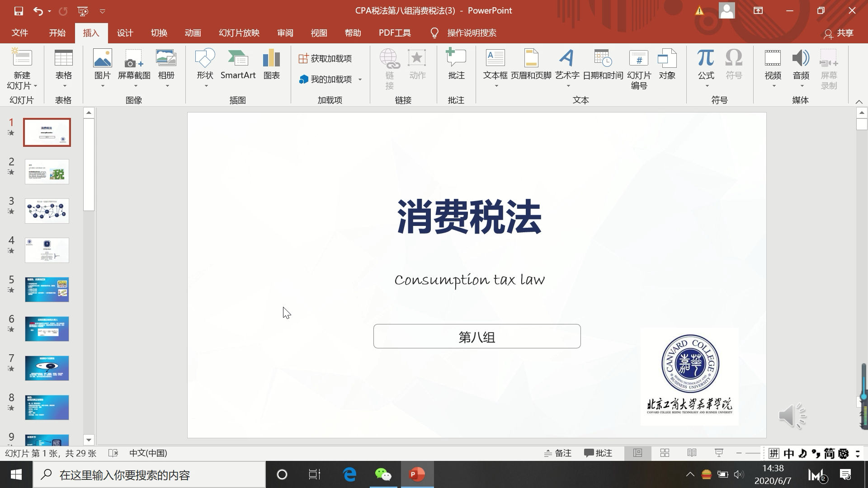Open SmartArt insertion
868x488 pixels.
[x=238, y=66]
